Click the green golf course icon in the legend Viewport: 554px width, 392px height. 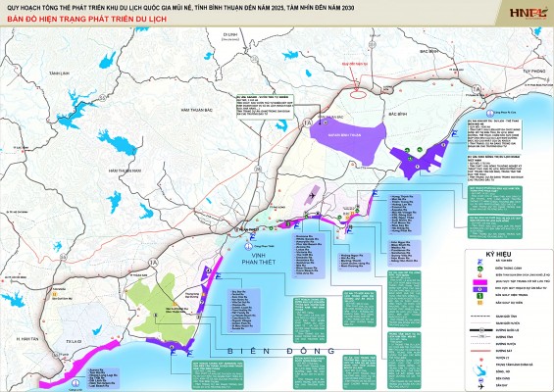(479, 296)
